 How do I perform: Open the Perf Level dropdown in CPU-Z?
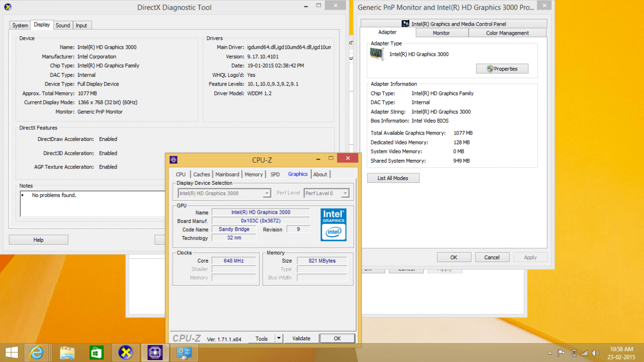click(x=344, y=193)
